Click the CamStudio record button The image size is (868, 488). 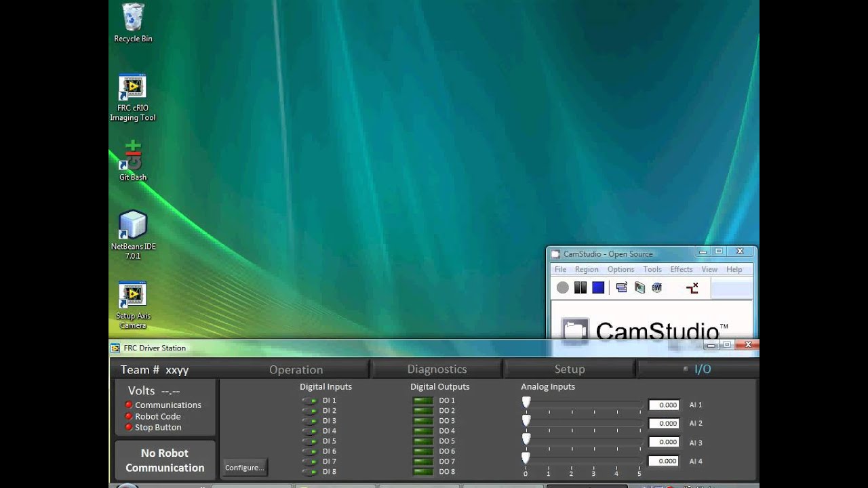(x=563, y=288)
